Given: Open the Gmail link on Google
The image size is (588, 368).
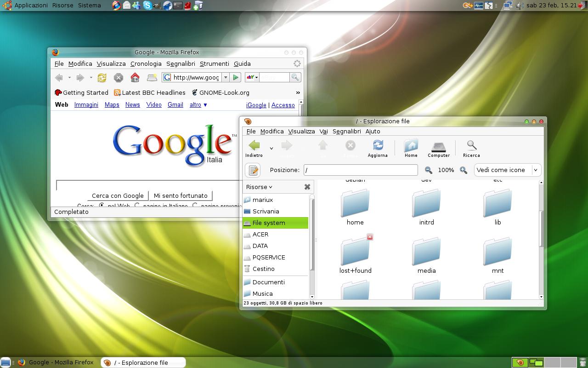Looking at the screenshot, I should pos(175,104).
